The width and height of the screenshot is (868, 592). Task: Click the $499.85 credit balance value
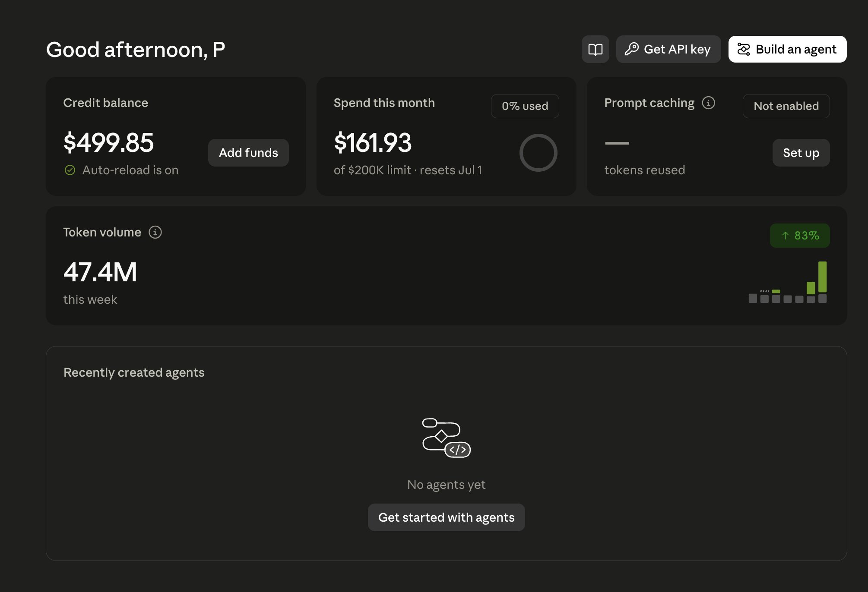click(x=108, y=143)
